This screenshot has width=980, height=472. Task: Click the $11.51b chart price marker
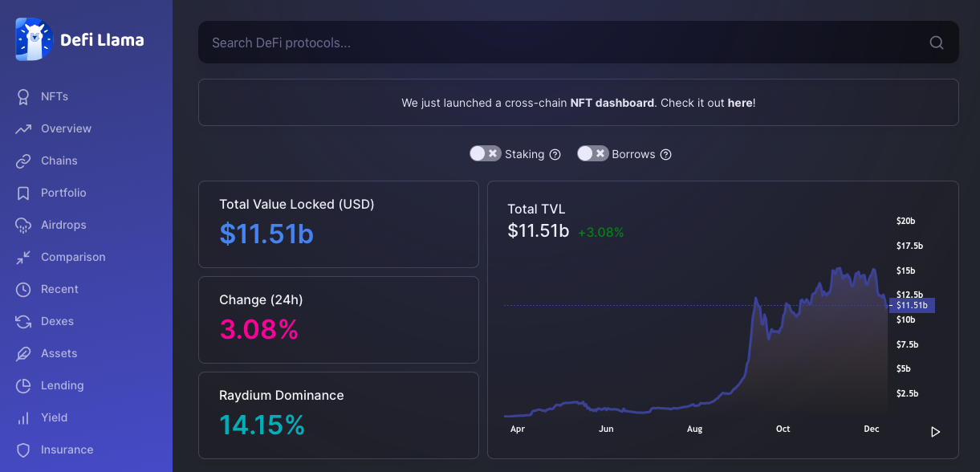pos(912,305)
